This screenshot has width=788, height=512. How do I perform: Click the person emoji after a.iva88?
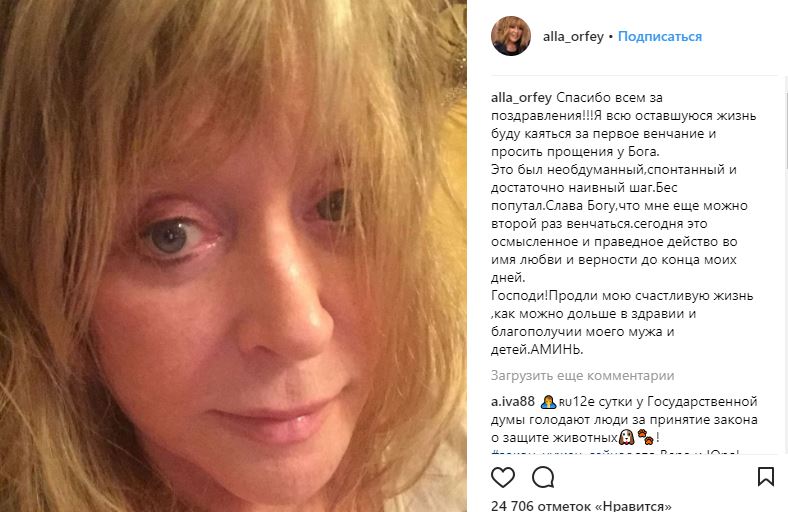click(548, 402)
